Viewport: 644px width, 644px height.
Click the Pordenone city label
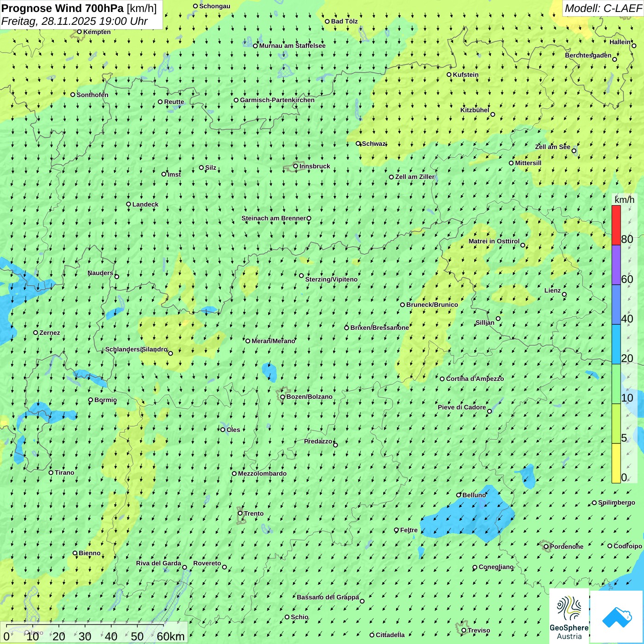click(567, 546)
